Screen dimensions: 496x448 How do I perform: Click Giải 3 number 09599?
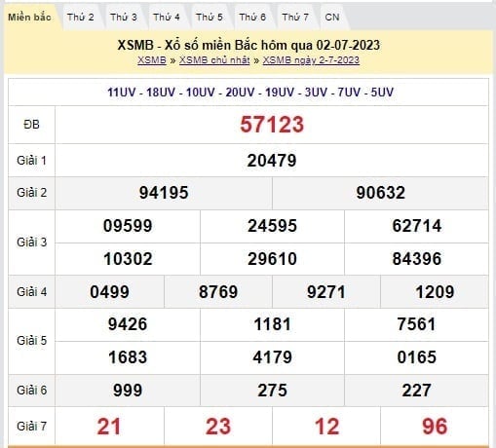pos(128,226)
